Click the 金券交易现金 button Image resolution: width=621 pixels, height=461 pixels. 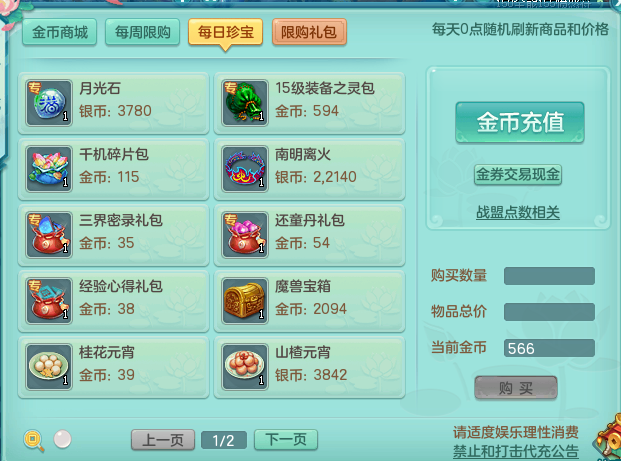pyautogui.click(x=518, y=175)
